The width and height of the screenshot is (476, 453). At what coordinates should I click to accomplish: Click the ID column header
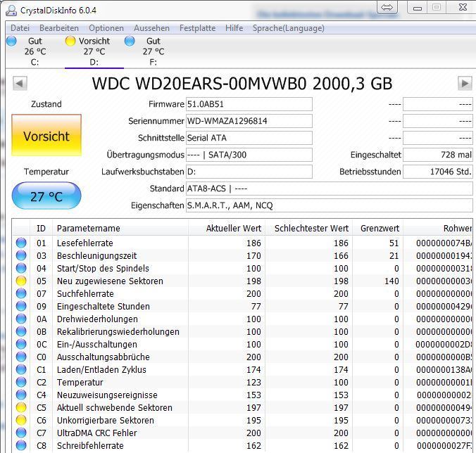(x=41, y=229)
